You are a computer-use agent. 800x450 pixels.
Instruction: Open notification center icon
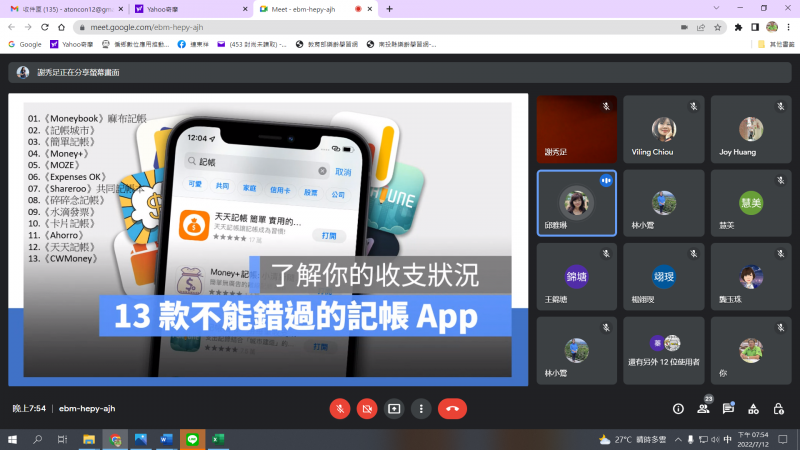[783, 439]
